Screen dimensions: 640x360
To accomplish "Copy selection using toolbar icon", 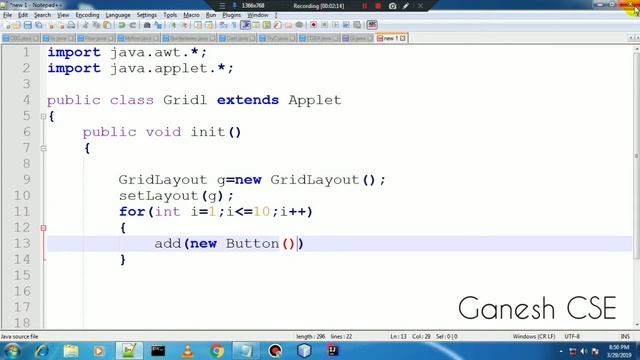I will (97, 25).
